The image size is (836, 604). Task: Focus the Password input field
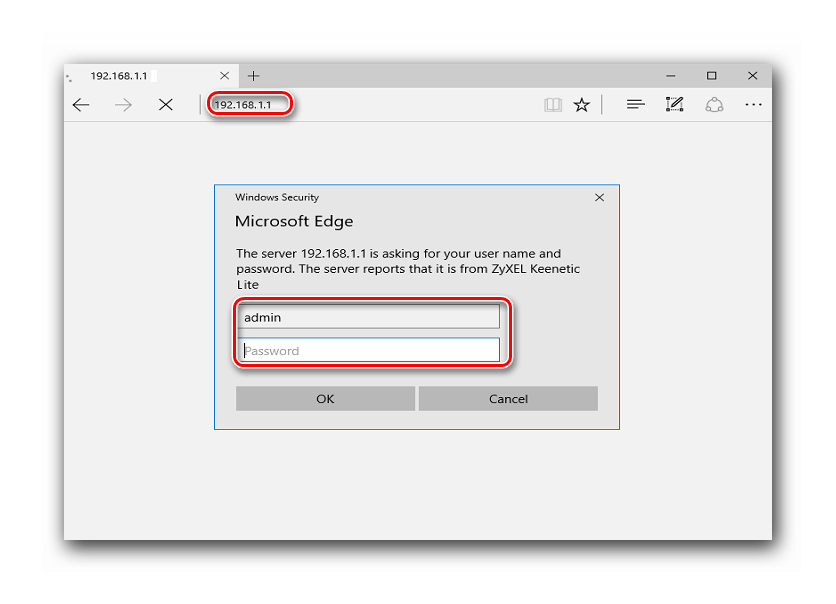coord(368,350)
